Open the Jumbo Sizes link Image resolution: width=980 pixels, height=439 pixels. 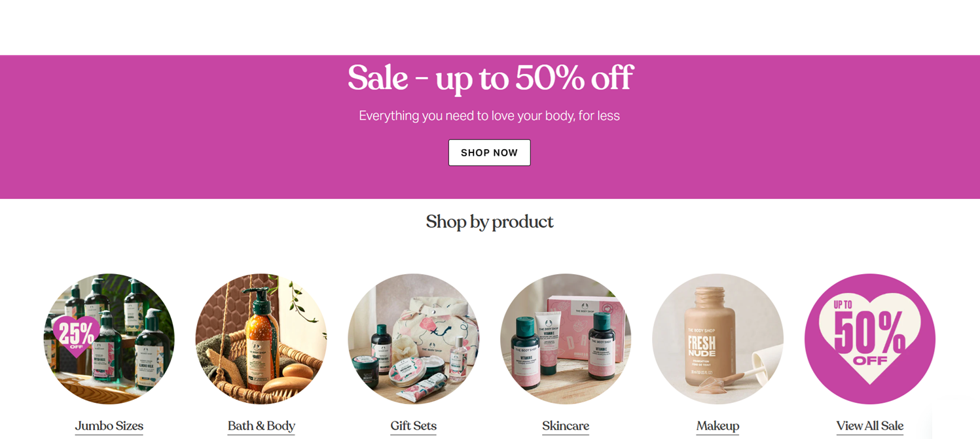tap(109, 426)
